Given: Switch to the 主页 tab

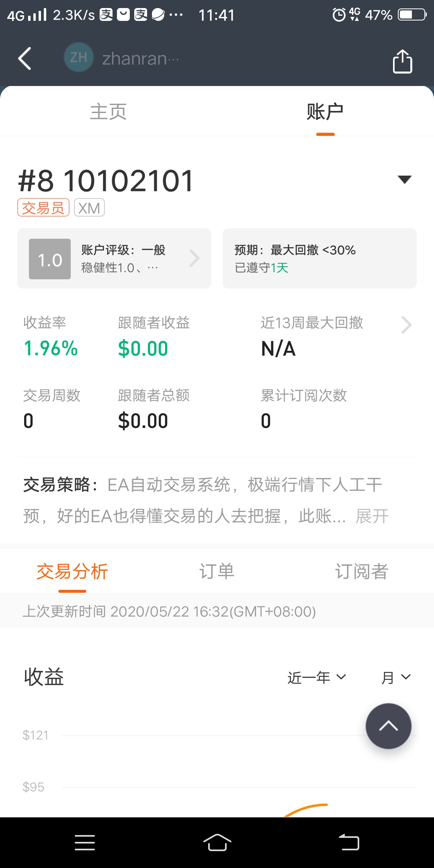Looking at the screenshot, I should click(108, 111).
